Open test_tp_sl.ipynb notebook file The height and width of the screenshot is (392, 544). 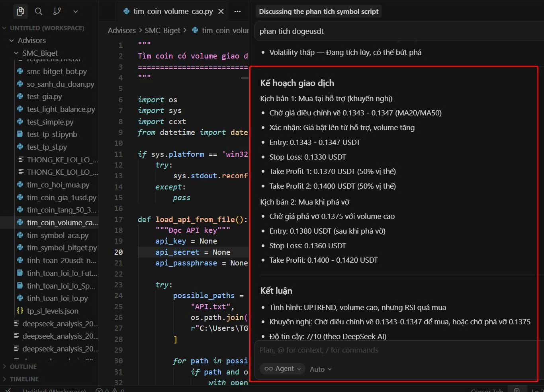coord(52,135)
